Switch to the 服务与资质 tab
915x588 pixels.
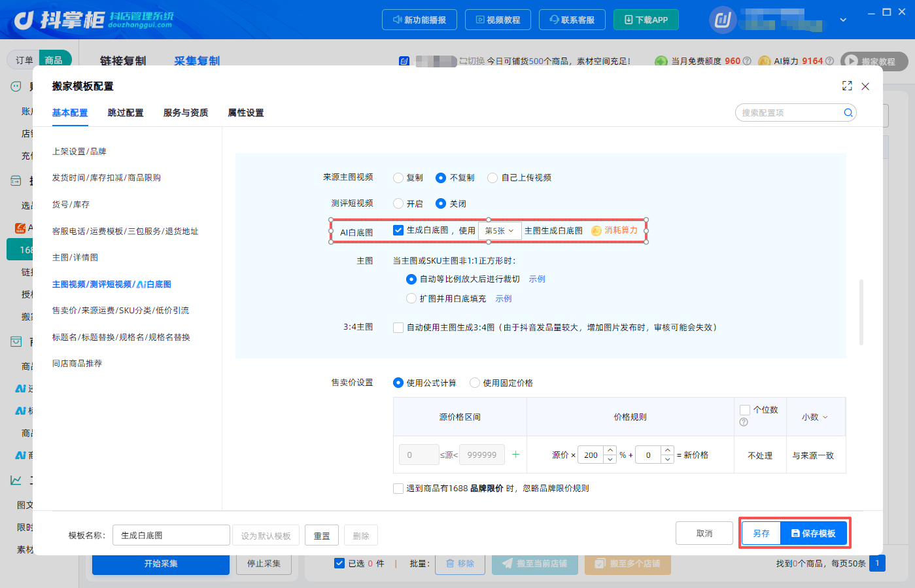(186, 113)
